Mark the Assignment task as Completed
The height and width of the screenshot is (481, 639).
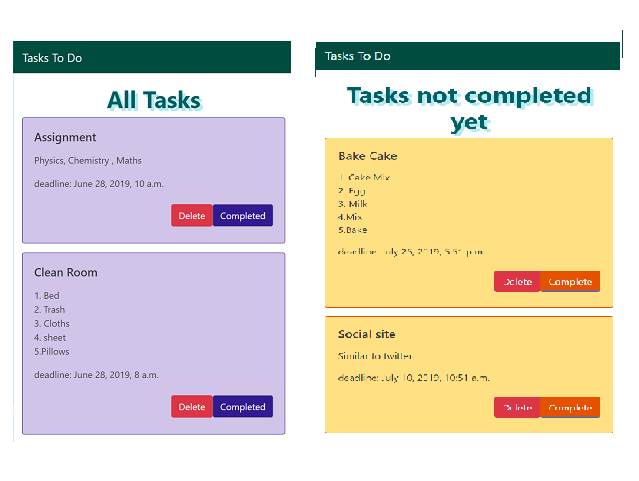click(x=242, y=216)
